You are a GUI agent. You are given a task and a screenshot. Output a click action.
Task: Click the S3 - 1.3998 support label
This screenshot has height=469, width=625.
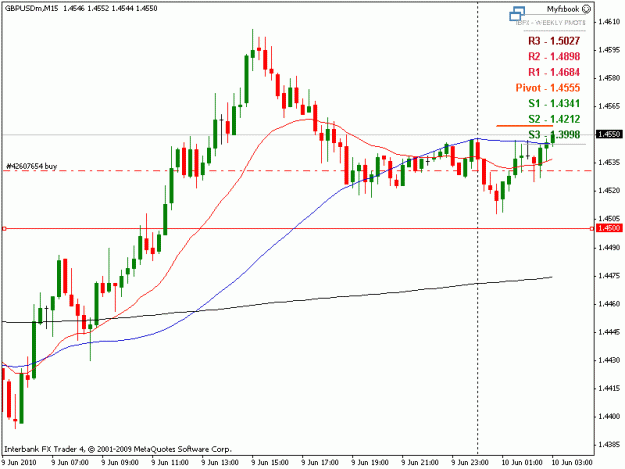[554, 134]
